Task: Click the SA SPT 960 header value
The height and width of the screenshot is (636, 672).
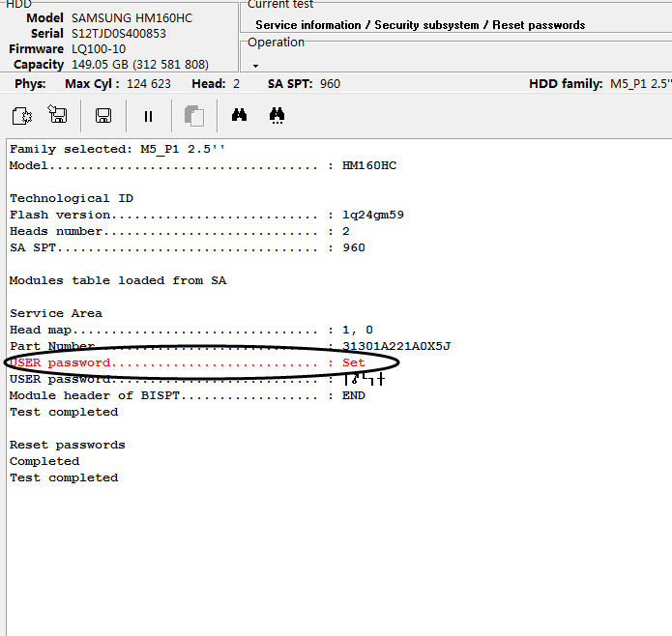Action: point(330,84)
